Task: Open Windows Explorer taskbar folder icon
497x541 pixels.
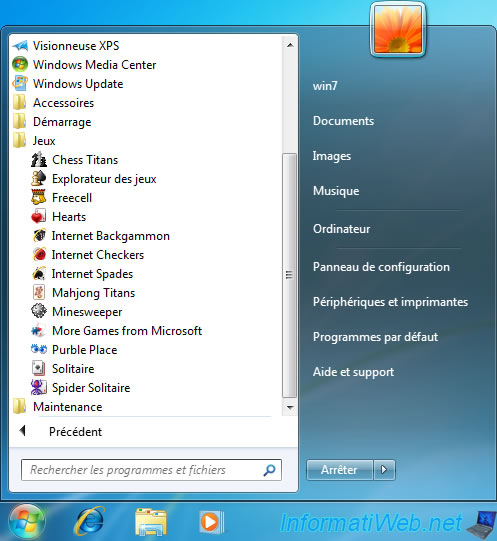Action: coord(151,522)
